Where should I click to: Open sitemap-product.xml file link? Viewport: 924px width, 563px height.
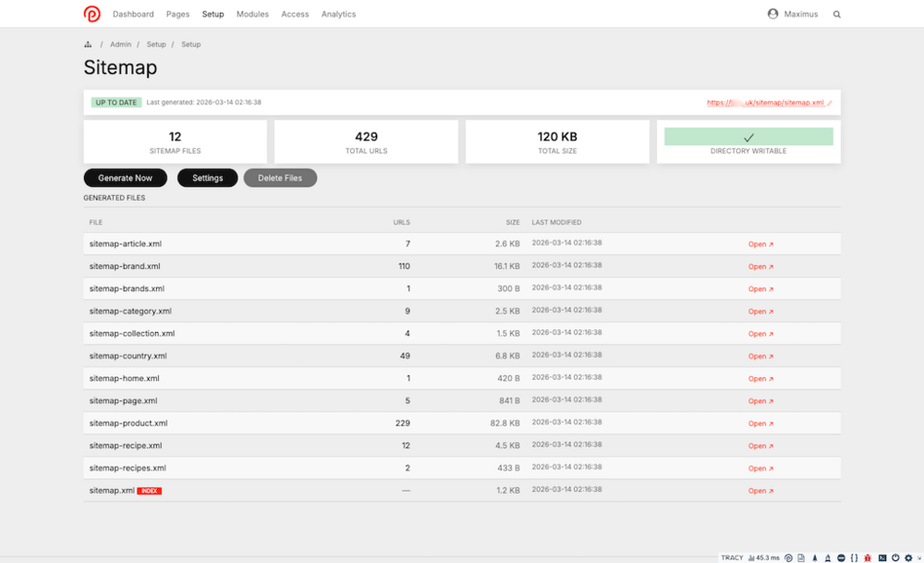click(x=760, y=423)
